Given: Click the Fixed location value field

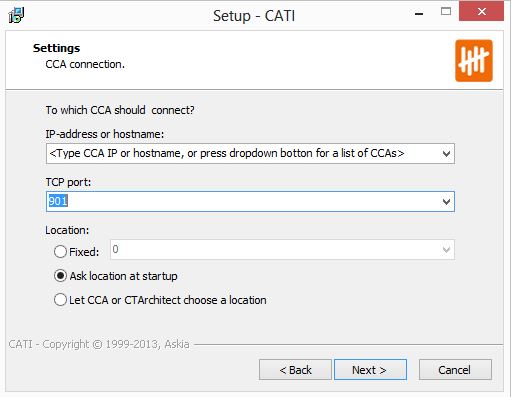Looking at the screenshot, I should click(275, 250).
